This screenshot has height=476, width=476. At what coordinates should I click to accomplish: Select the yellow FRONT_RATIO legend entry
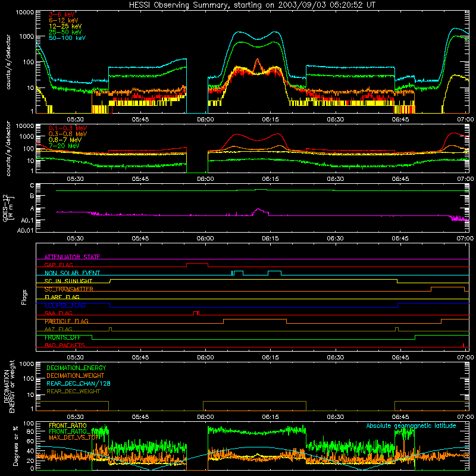pyautogui.click(x=68, y=425)
